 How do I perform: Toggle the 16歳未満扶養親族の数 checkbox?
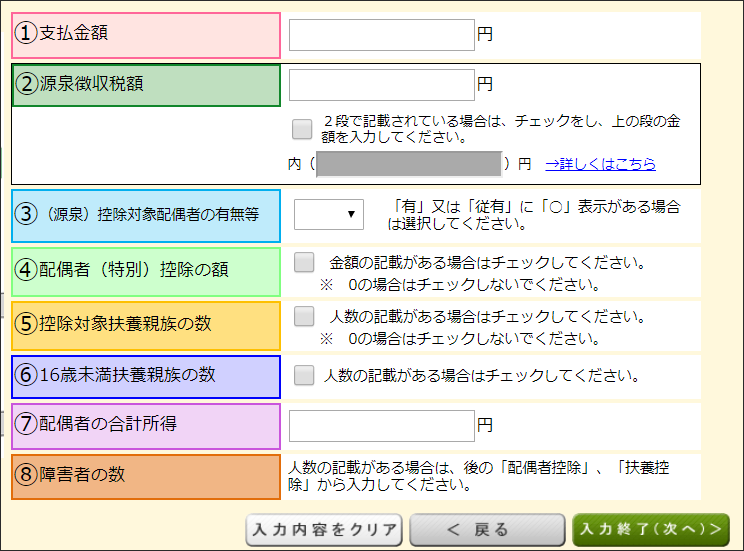click(x=305, y=376)
